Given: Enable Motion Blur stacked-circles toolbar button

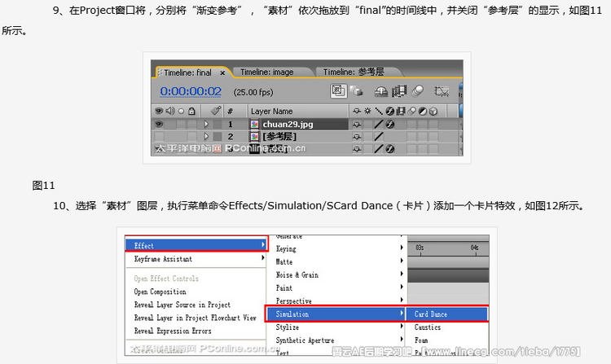Looking at the screenshot, I should [x=418, y=91].
